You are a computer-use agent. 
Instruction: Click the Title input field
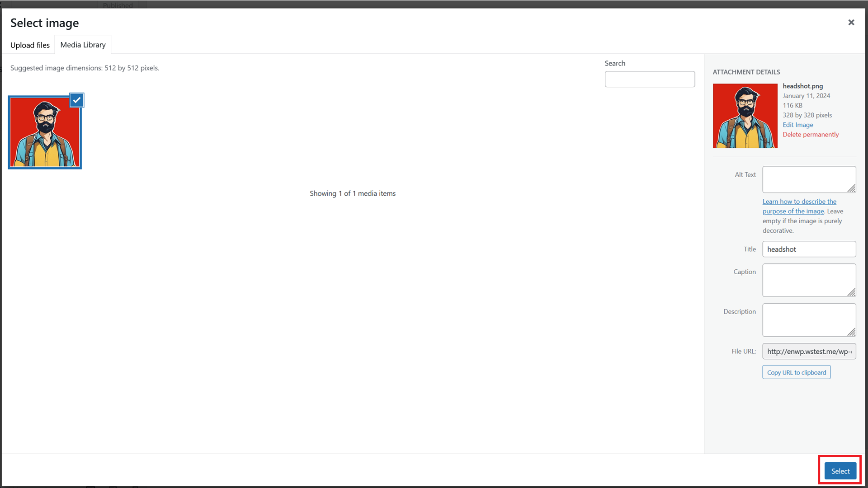(809, 249)
